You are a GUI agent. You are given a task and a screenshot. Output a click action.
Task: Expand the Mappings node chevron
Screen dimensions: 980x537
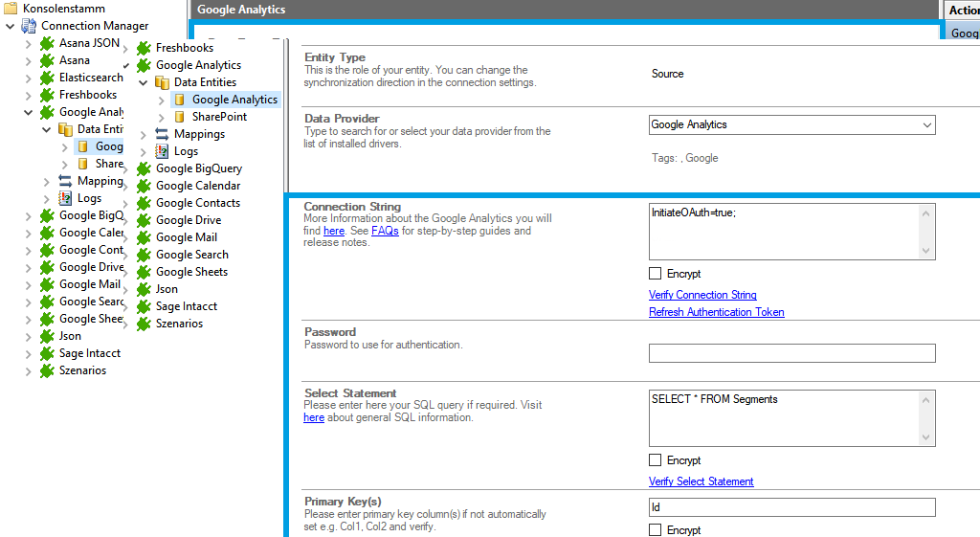click(144, 134)
